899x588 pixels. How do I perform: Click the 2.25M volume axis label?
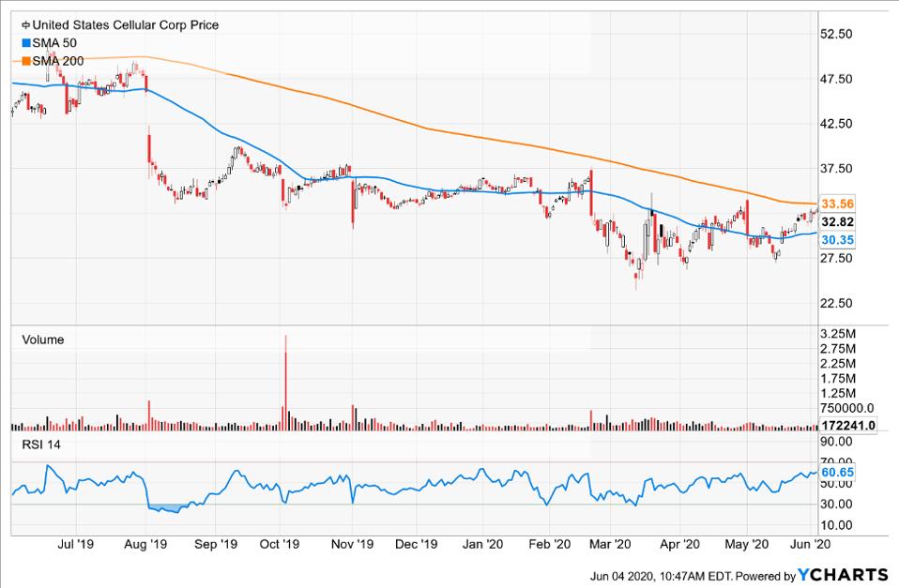[838, 363]
